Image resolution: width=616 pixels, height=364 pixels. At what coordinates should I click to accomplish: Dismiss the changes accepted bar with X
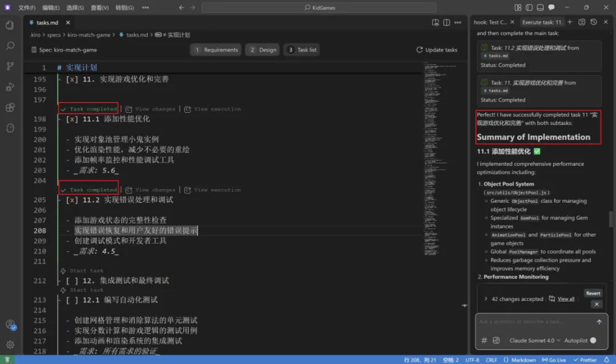tap(597, 304)
